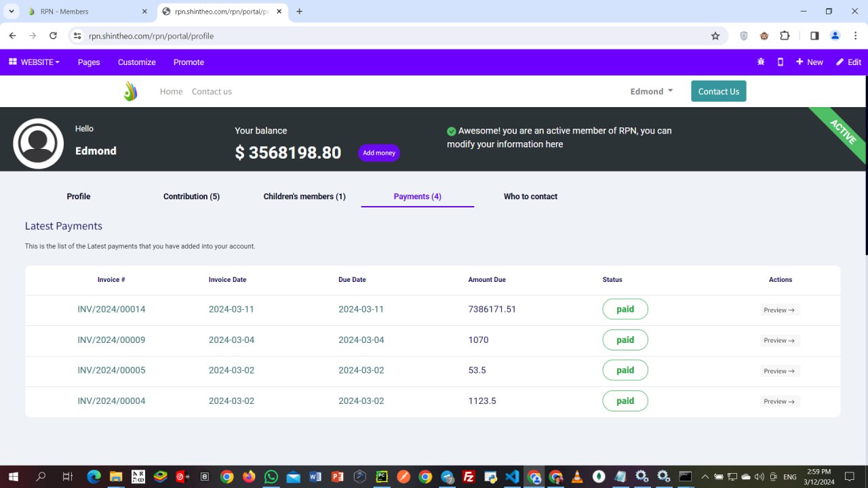
Task: Open the Pages menu
Action: click(x=89, y=62)
